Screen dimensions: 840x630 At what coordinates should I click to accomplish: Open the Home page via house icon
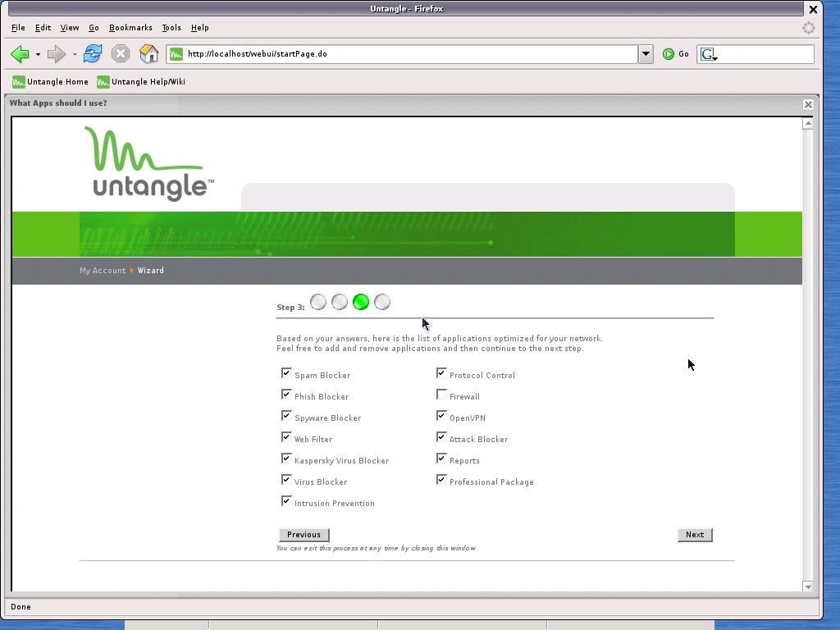pyautogui.click(x=149, y=53)
